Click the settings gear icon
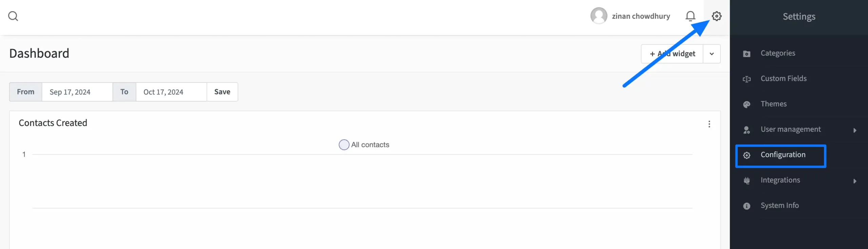This screenshot has height=249, width=868. coord(716,16)
